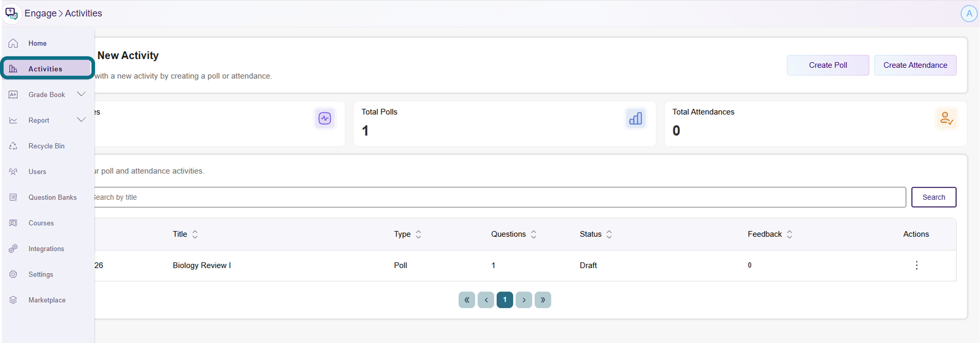This screenshot has height=343, width=980.
Task: Click the Total Attendances person-check icon
Action: pyautogui.click(x=947, y=119)
